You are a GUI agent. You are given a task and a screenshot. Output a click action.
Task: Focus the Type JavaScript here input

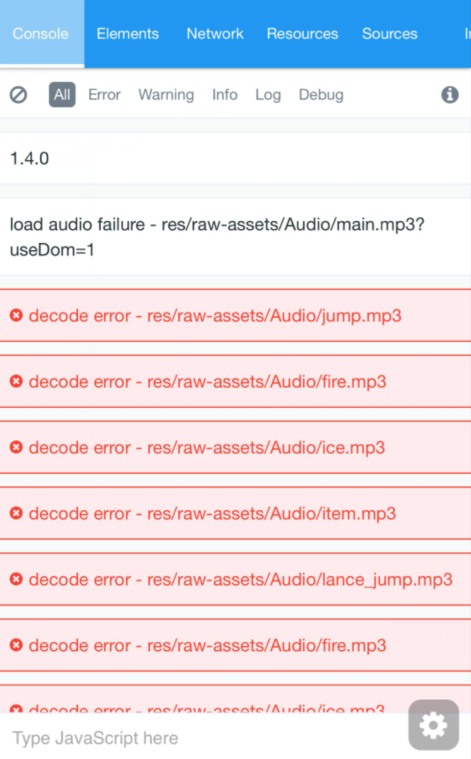point(203,738)
